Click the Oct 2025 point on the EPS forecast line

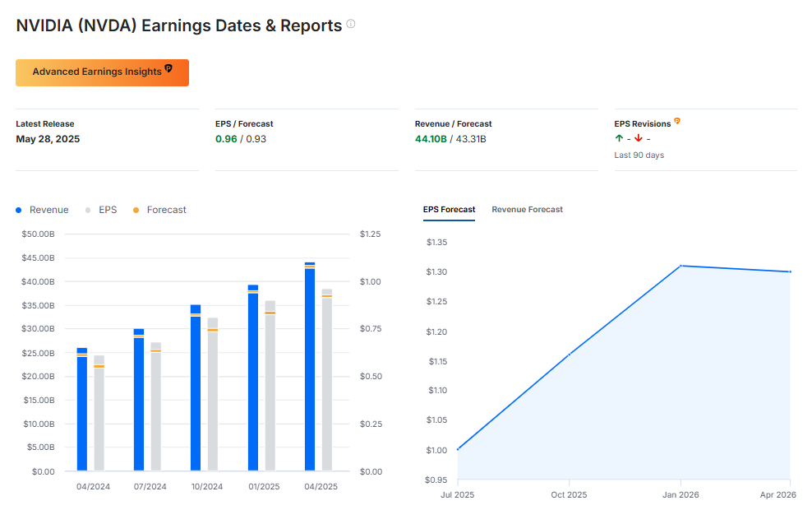(569, 355)
